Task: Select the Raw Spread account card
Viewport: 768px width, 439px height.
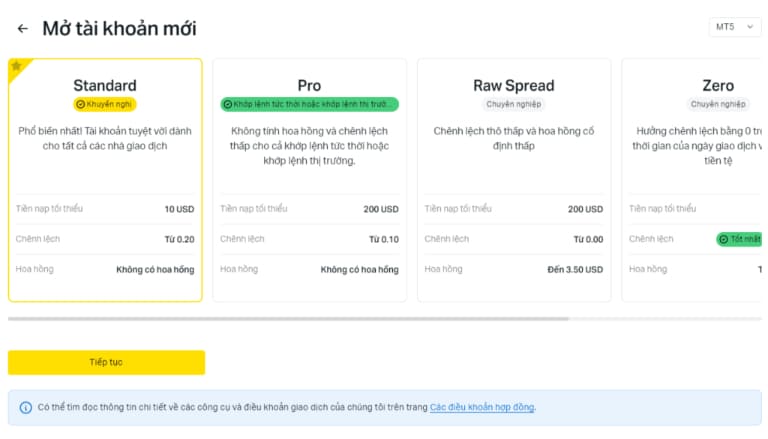Action: tap(513, 180)
